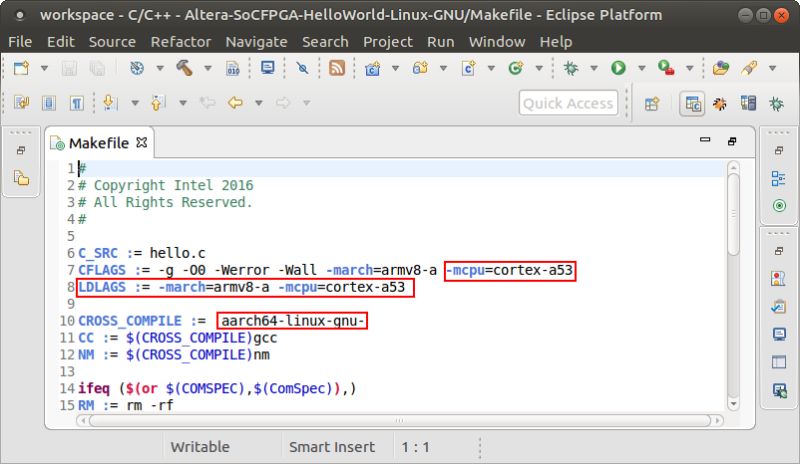Click the Run External Tools icon
The image size is (800, 464).
666,68
